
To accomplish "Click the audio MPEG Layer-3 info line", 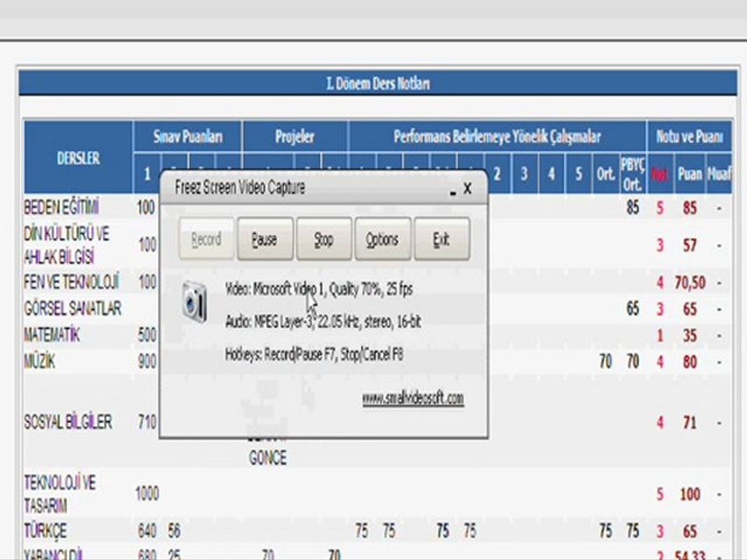I will [323, 322].
